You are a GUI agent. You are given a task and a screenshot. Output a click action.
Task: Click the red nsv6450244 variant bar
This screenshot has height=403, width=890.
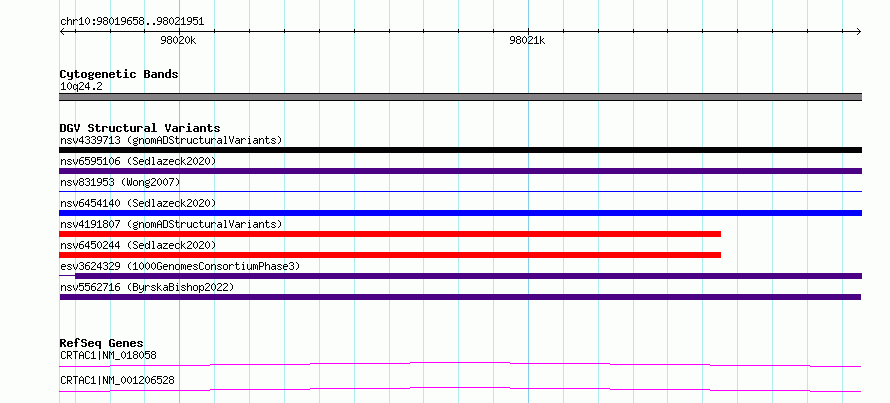pyautogui.click(x=390, y=255)
